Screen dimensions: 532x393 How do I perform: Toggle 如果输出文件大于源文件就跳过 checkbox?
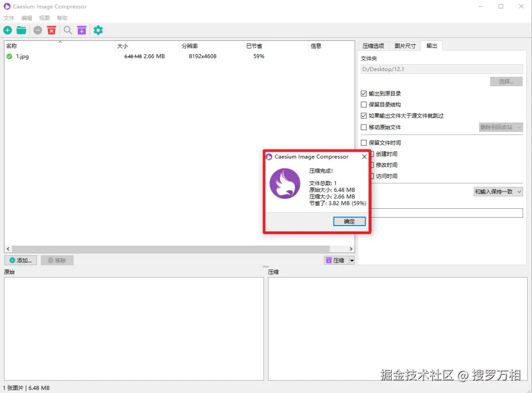tap(364, 116)
